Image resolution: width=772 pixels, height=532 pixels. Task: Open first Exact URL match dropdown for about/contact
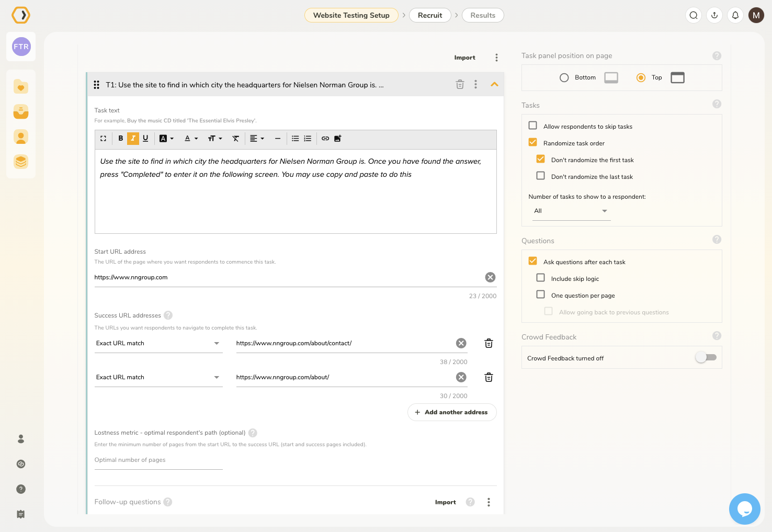coord(158,343)
